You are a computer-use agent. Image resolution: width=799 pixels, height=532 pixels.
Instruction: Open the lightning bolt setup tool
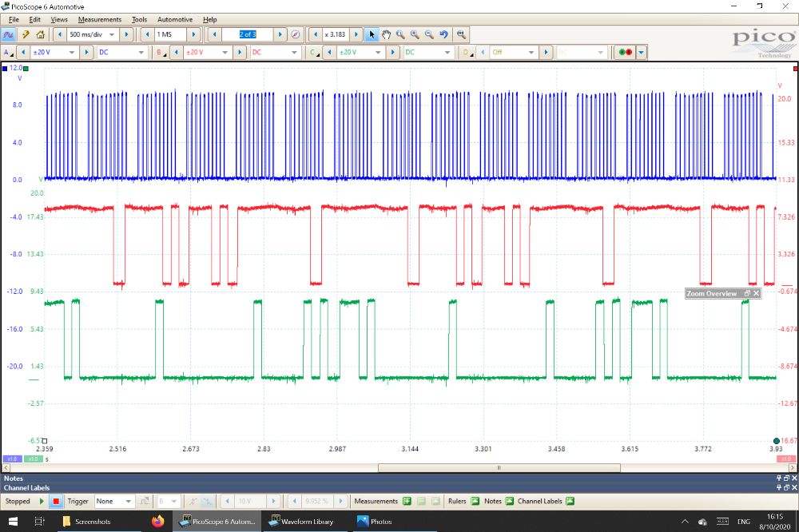[26, 34]
